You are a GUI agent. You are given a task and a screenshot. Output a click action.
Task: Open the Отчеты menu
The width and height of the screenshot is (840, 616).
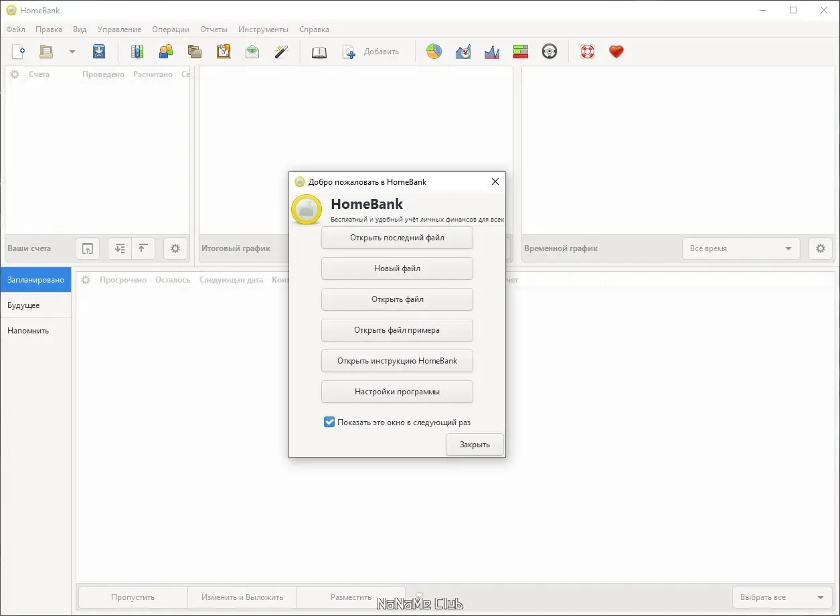click(x=214, y=29)
